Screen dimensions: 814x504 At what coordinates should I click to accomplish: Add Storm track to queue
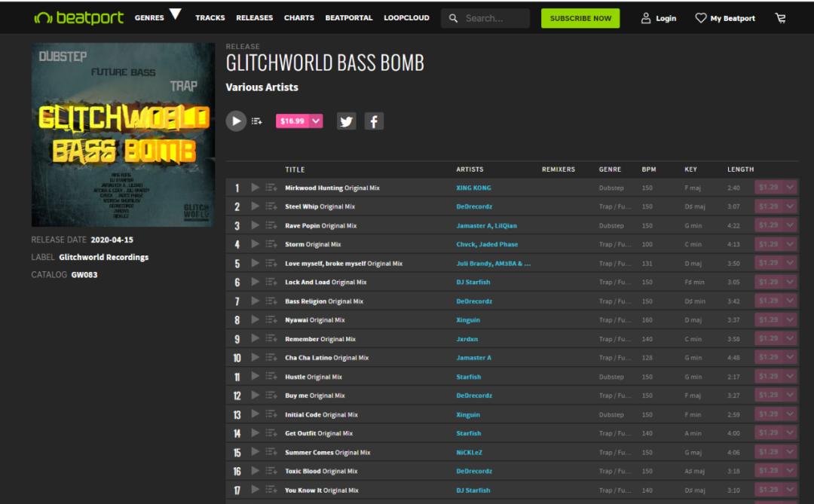[271, 244]
